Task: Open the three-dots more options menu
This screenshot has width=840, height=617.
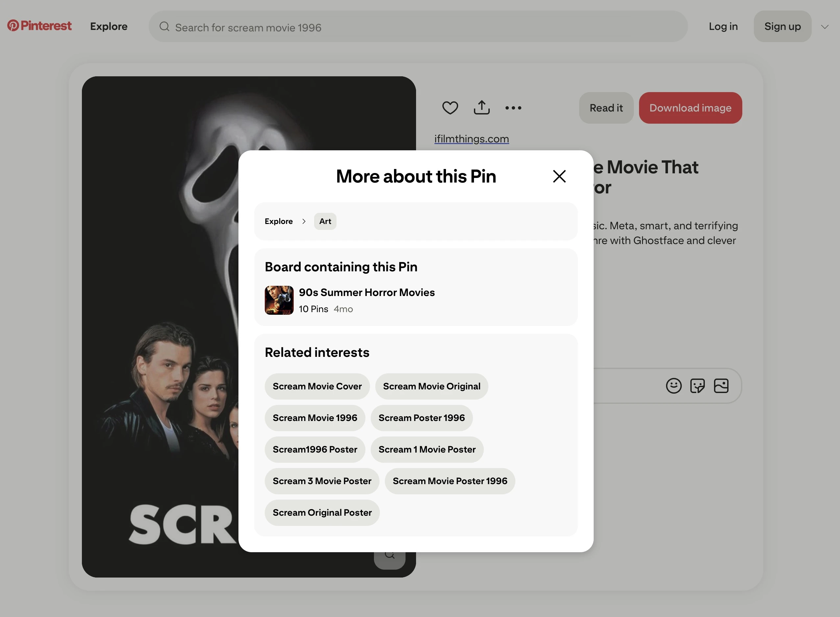Action: pyautogui.click(x=513, y=108)
